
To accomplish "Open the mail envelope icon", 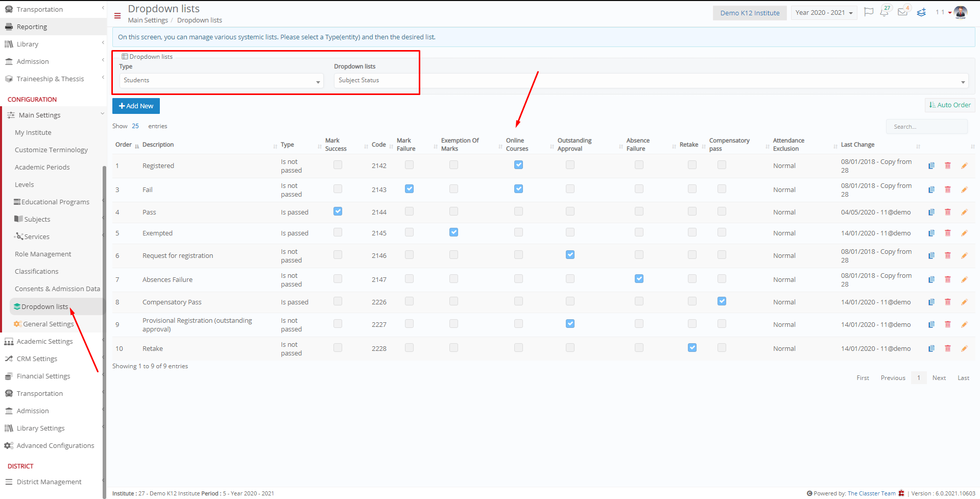I will pos(903,12).
